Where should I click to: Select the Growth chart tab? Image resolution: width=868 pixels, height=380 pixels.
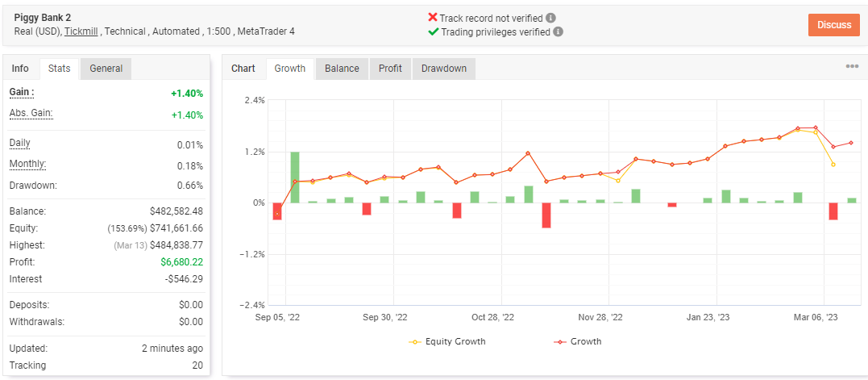[x=290, y=69]
